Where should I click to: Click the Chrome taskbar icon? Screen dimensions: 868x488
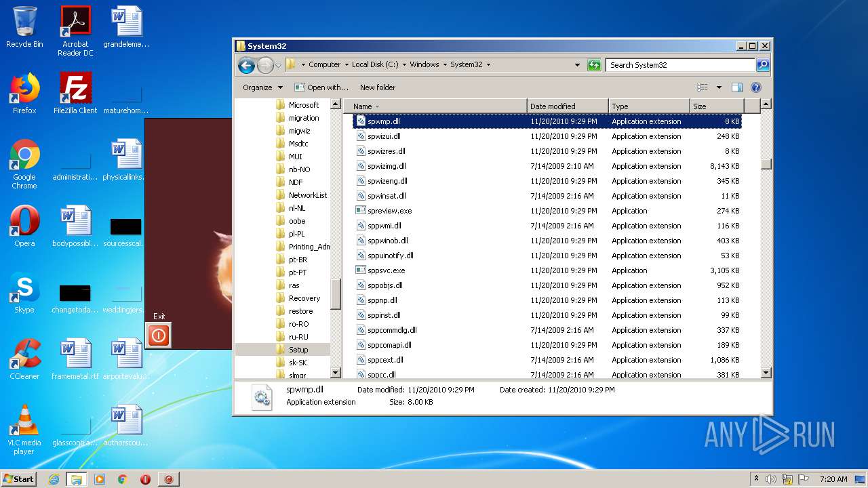point(122,479)
